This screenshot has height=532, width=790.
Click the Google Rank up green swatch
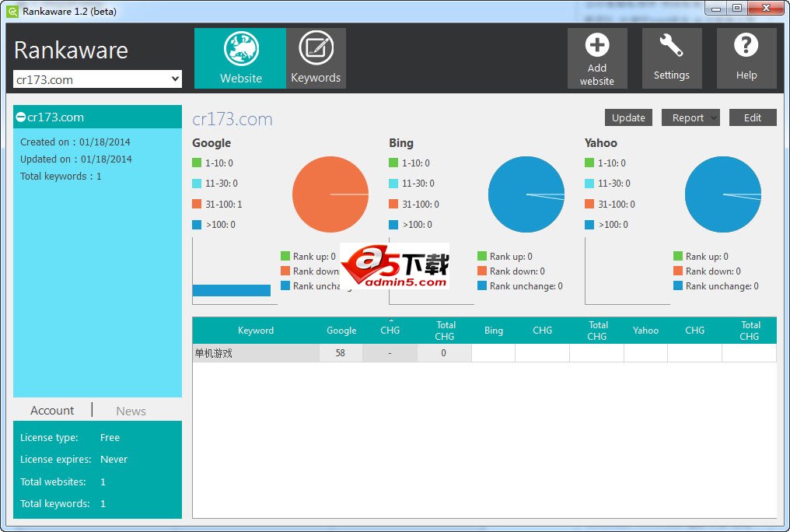(x=285, y=257)
